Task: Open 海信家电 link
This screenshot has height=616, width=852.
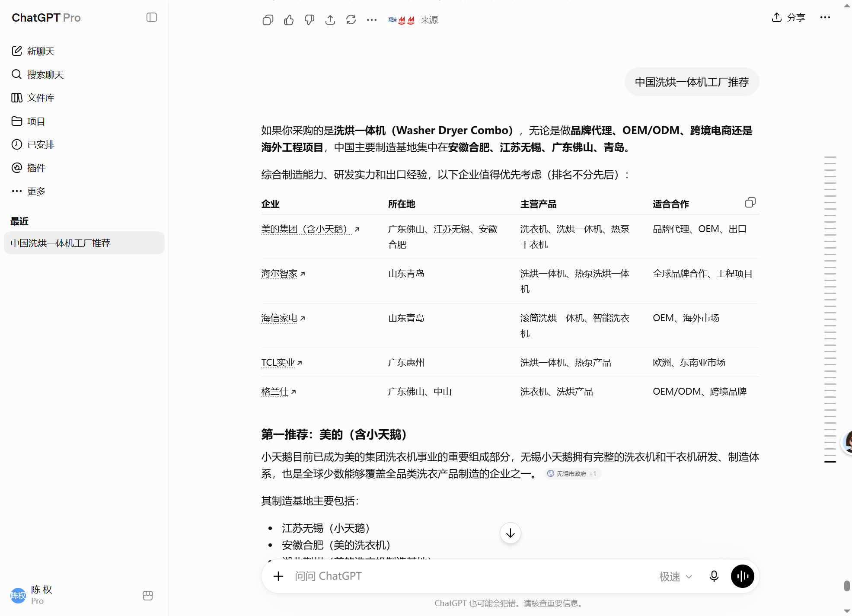Action: [x=283, y=318]
